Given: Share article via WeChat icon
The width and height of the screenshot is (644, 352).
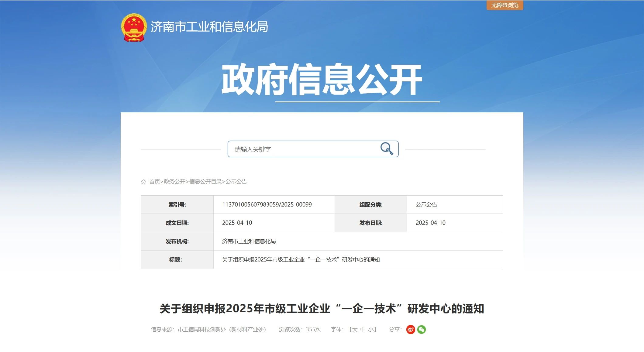Looking at the screenshot, I should [x=422, y=330].
